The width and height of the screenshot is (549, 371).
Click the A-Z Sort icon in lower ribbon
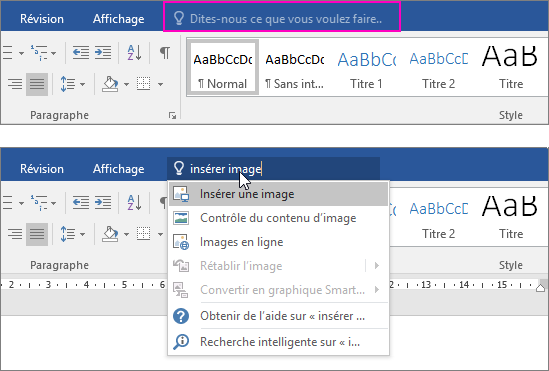tap(134, 203)
